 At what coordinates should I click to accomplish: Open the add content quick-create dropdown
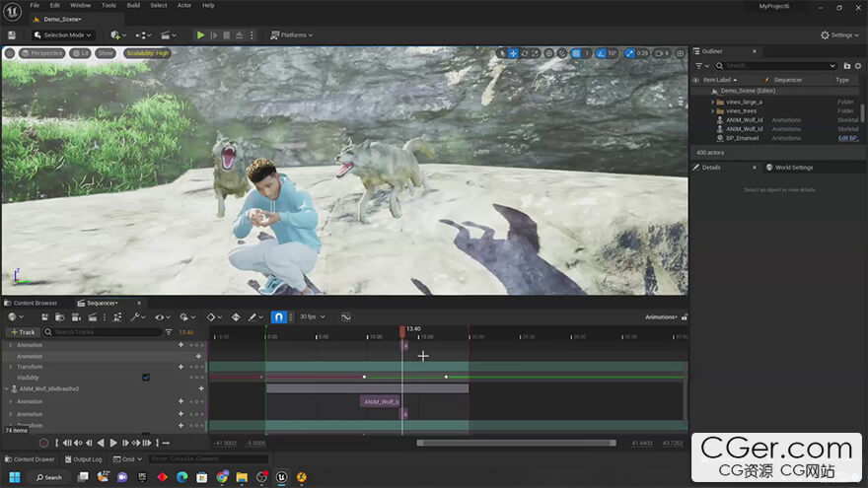point(118,35)
